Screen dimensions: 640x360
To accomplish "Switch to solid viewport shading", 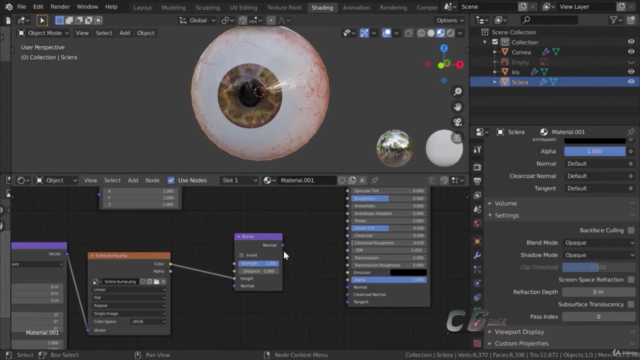I will coord(431,33).
